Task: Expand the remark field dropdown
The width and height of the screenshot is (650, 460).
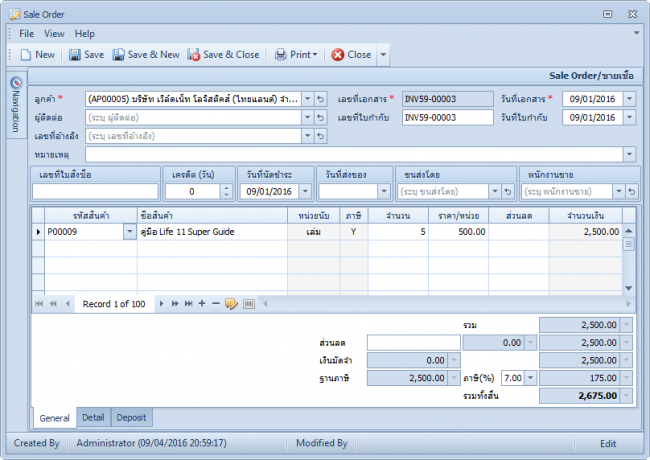Action: [629, 154]
